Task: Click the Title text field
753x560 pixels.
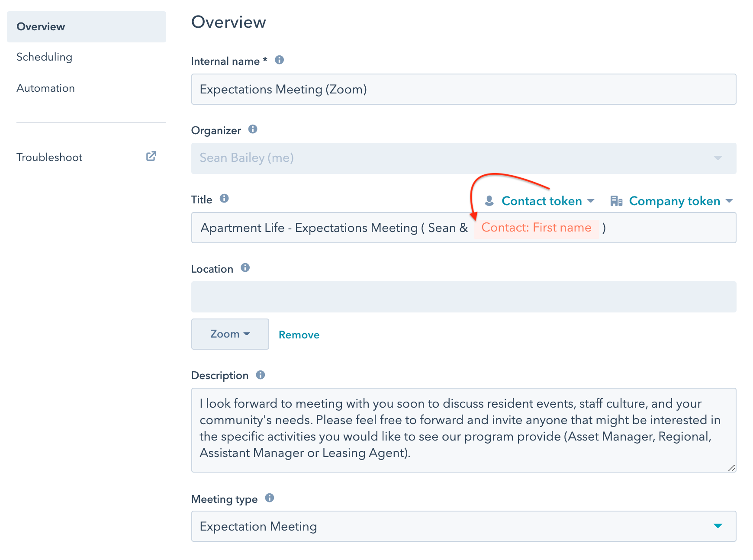Action: pos(464,228)
